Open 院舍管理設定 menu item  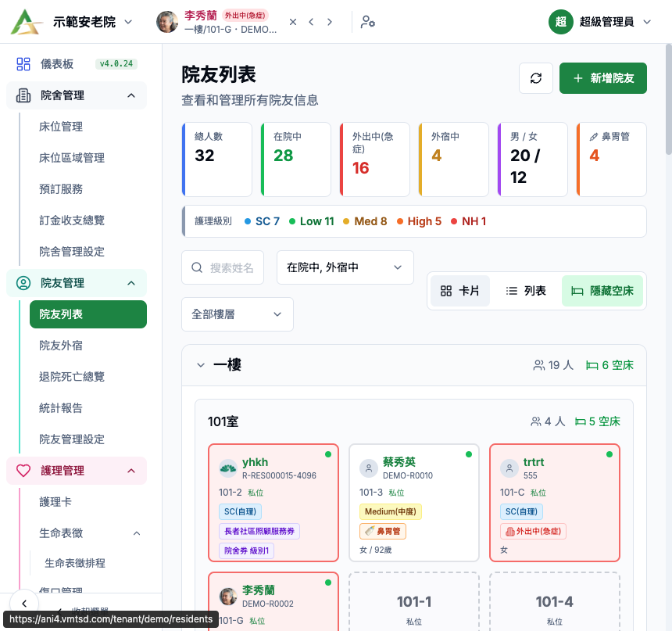pos(72,252)
